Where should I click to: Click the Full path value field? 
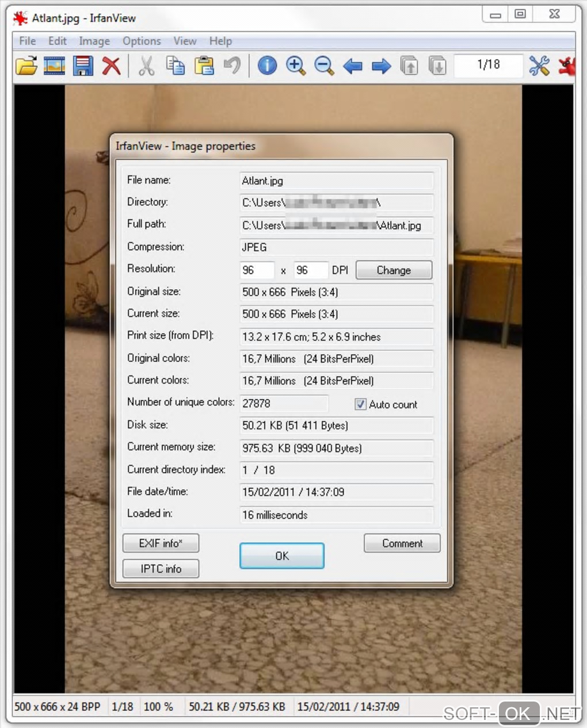click(336, 225)
